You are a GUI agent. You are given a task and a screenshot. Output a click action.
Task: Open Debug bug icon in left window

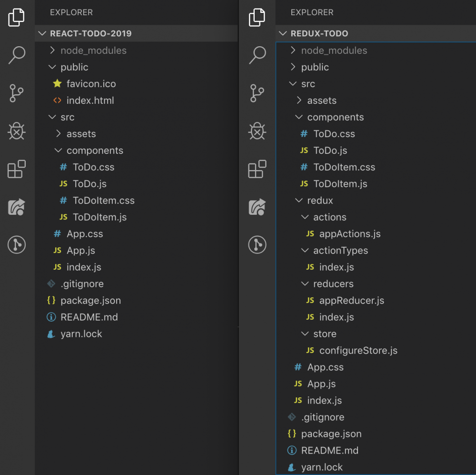click(x=16, y=131)
